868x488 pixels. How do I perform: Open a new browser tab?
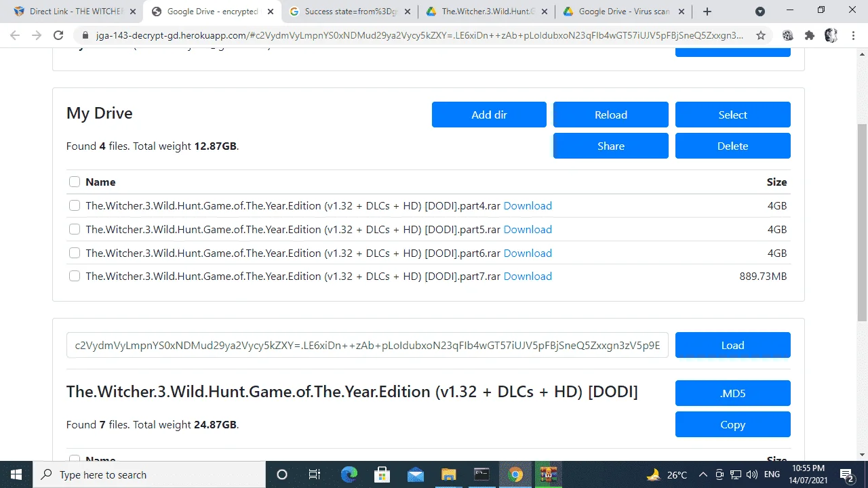tap(707, 12)
